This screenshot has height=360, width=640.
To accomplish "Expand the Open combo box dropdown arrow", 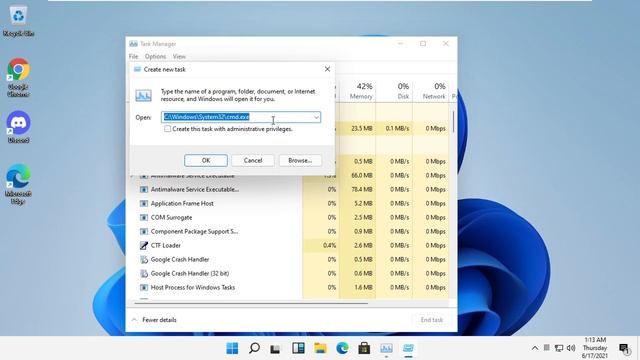I will 316,117.
